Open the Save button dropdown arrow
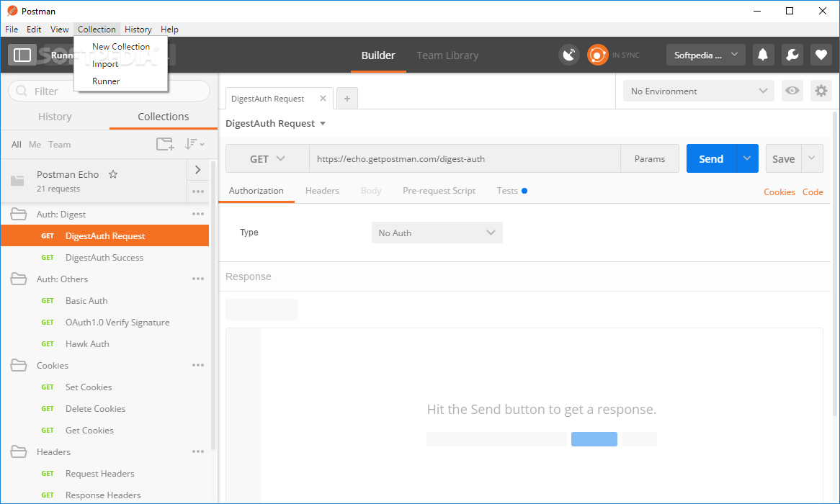 coord(812,158)
